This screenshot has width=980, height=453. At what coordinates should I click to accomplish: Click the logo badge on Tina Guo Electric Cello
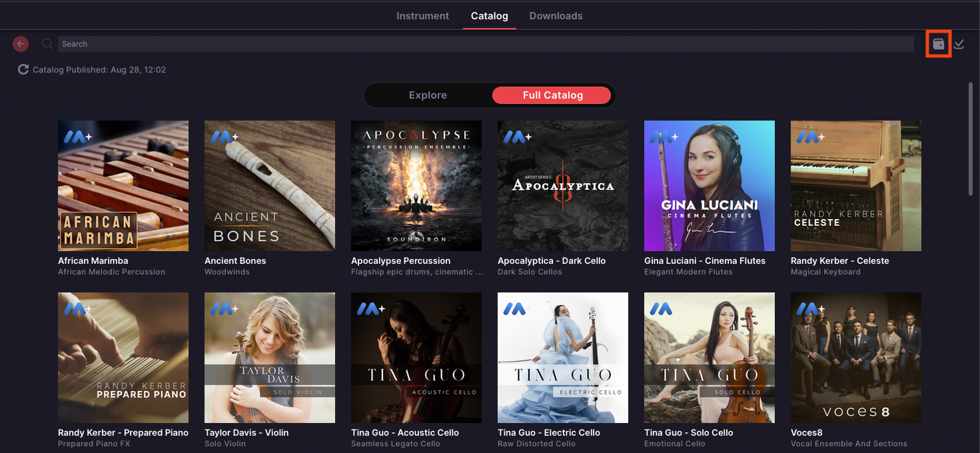514,308
